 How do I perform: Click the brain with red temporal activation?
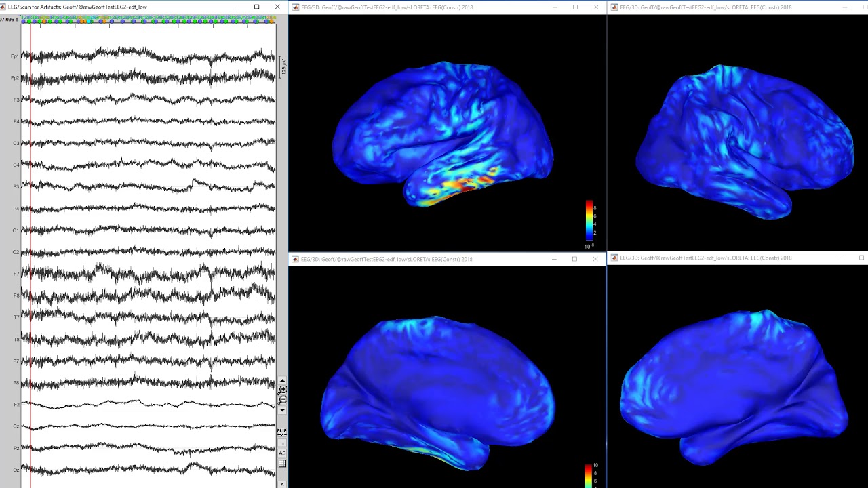(x=442, y=133)
